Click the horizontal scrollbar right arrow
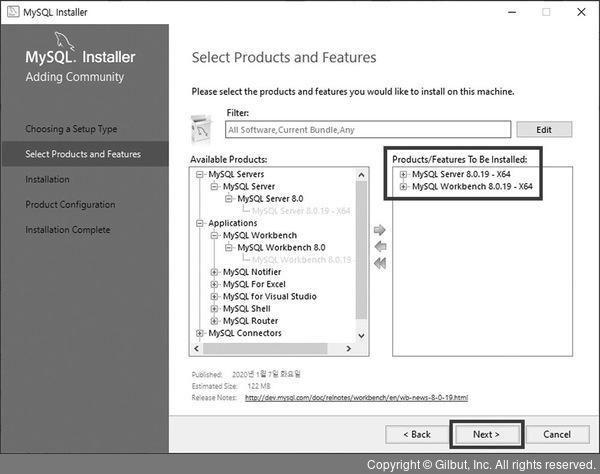 click(349, 349)
